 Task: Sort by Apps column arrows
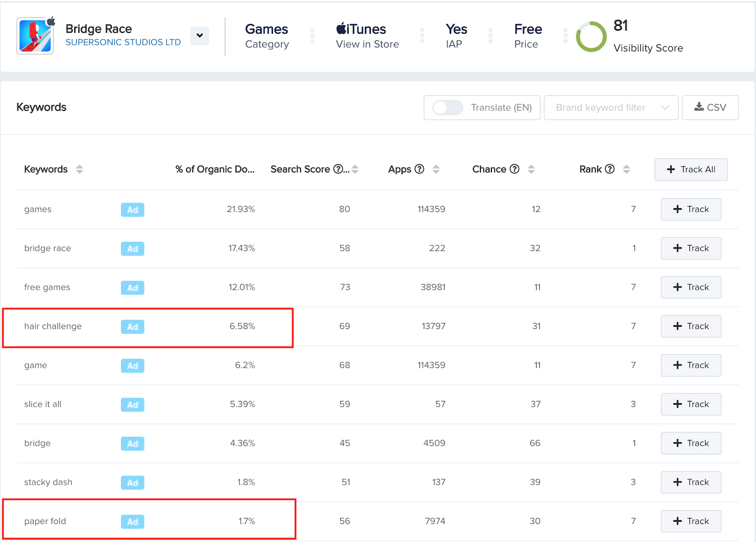click(x=436, y=169)
